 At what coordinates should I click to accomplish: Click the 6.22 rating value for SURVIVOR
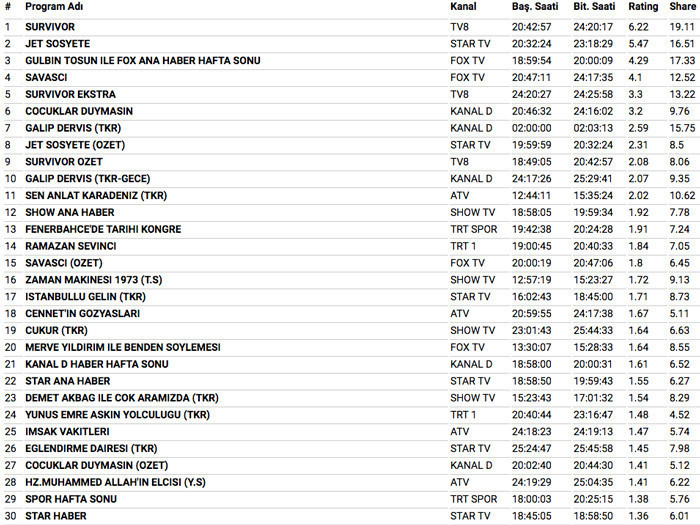[638, 27]
